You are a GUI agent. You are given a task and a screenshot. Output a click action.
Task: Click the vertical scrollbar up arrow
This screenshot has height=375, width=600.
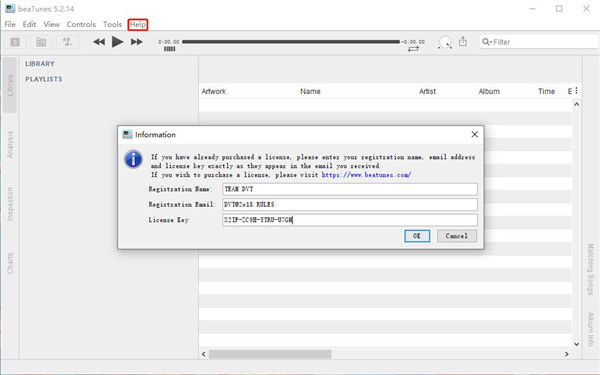pyautogui.click(x=576, y=104)
